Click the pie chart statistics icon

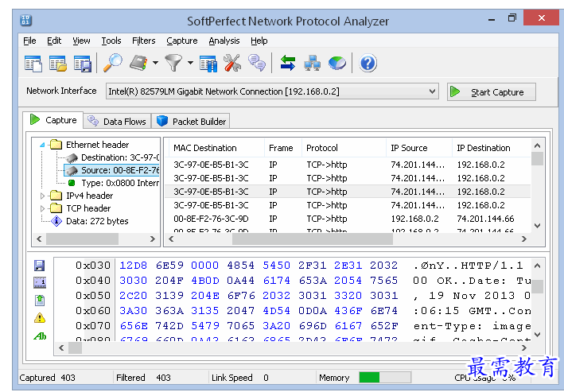click(x=337, y=64)
